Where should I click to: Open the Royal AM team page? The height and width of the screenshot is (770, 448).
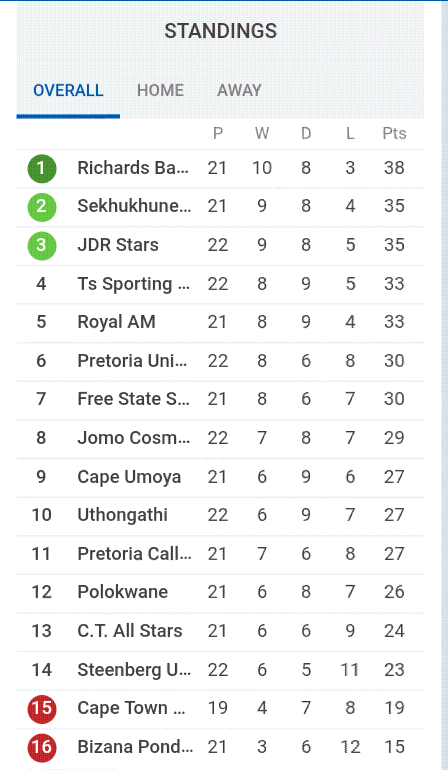pyautogui.click(x=116, y=322)
